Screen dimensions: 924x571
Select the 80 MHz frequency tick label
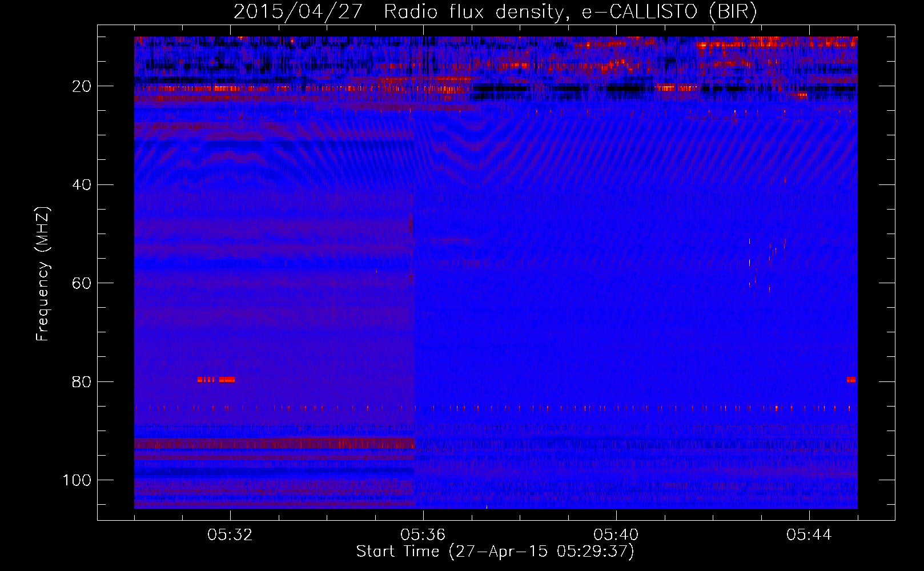(x=82, y=382)
